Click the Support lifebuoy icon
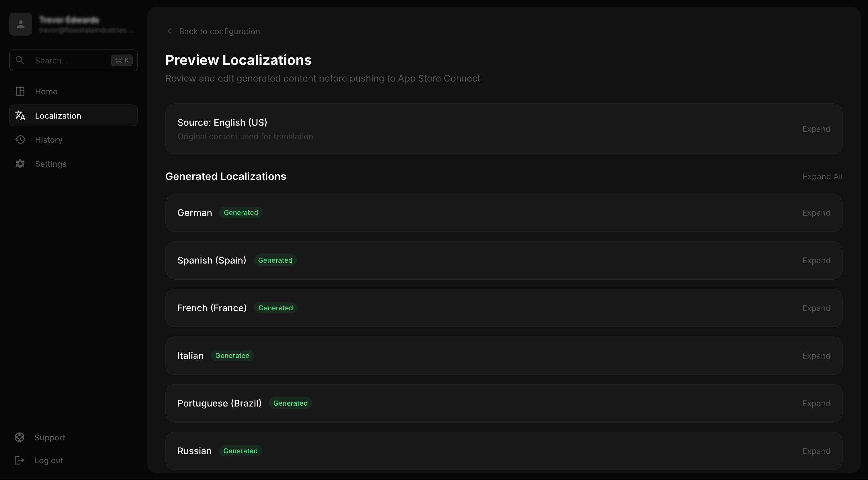868x480 pixels. (x=20, y=437)
